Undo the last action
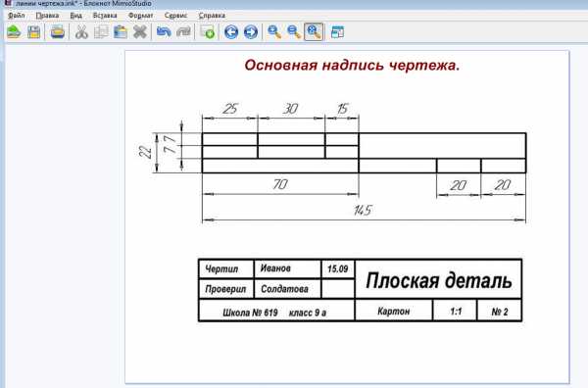 (164, 32)
